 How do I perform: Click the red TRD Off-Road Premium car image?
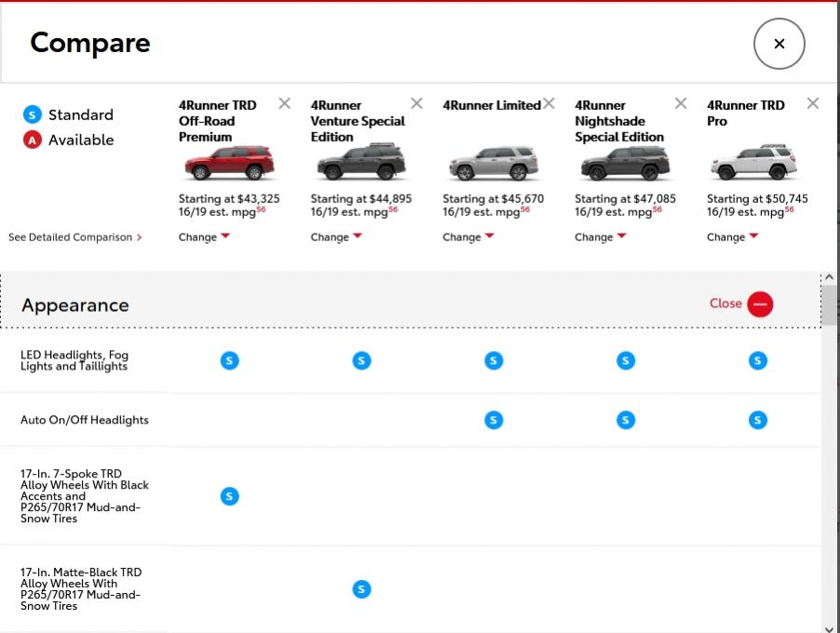click(x=229, y=163)
